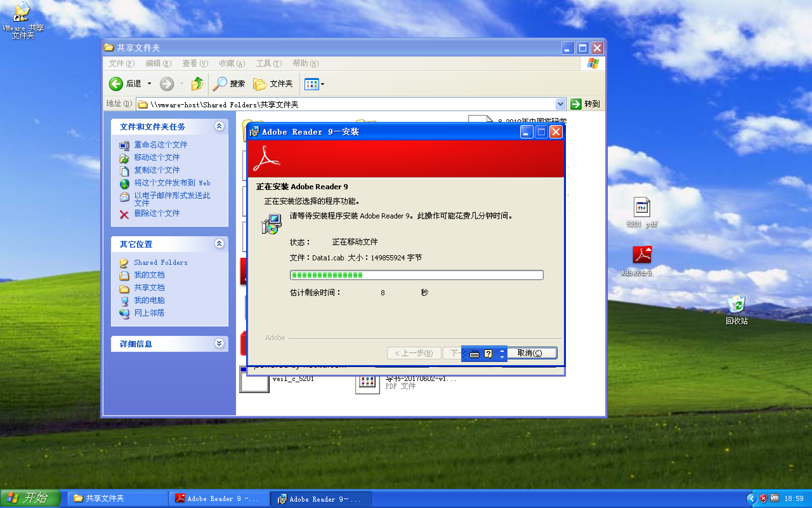Switch to first Adobe Reader 9 taskbar button
The image size is (812, 508).
pos(219,498)
